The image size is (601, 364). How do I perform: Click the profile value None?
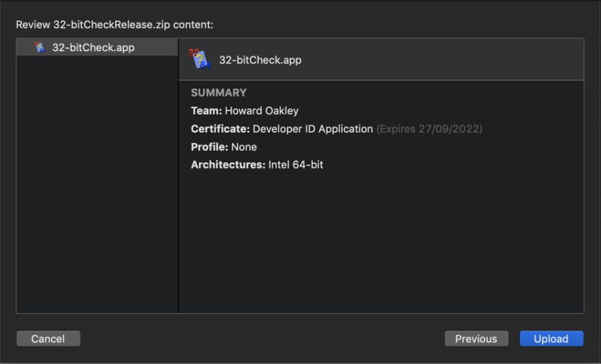(x=244, y=146)
